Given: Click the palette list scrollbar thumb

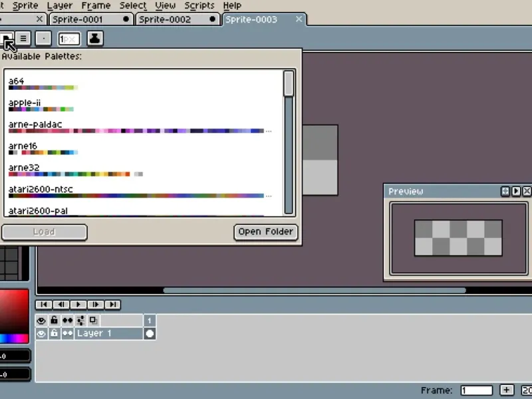Looking at the screenshot, I should pyautogui.click(x=289, y=83).
